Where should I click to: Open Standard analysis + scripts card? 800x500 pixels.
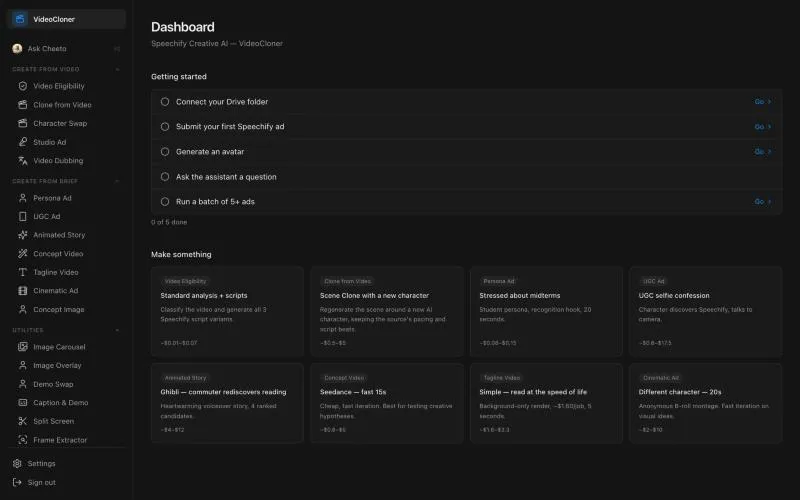click(x=228, y=311)
